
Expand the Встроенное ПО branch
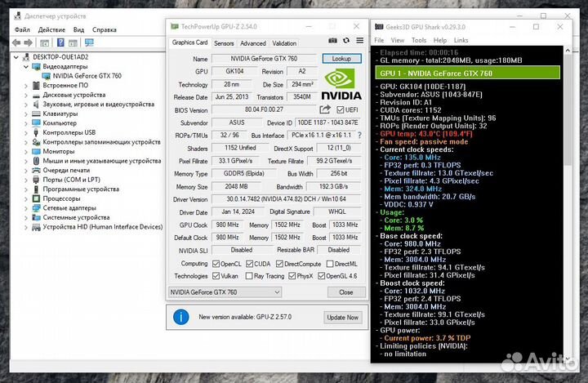[26, 86]
